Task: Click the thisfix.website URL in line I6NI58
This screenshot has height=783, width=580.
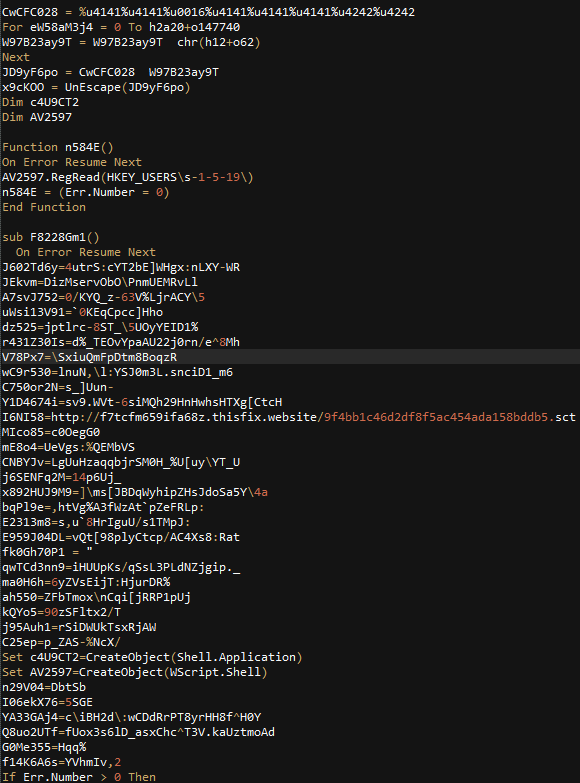Action: click(x=313, y=417)
